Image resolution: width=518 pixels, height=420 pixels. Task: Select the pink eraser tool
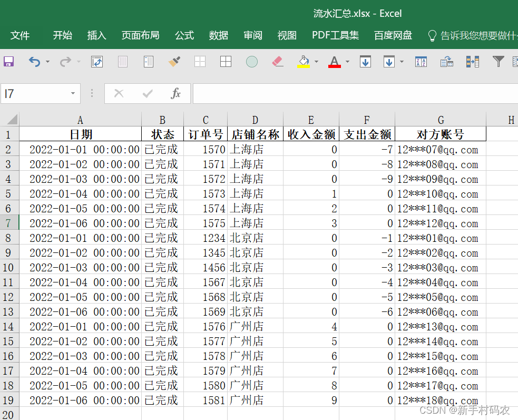tap(278, 62)
